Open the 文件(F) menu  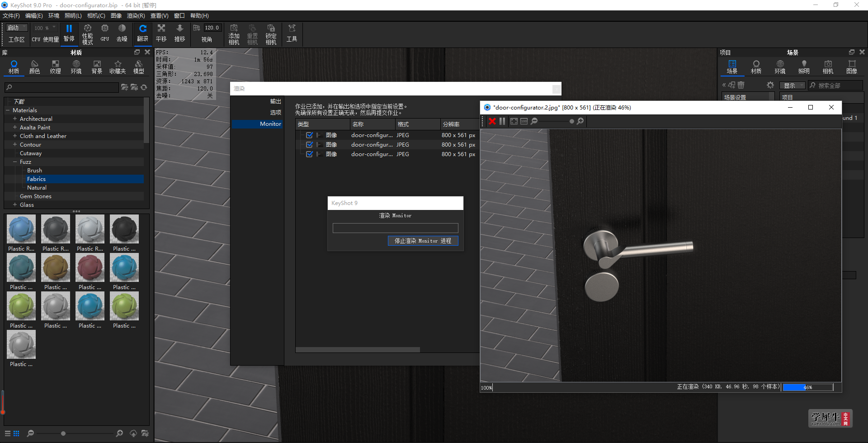pyautogui.click(x=11, y=16)
